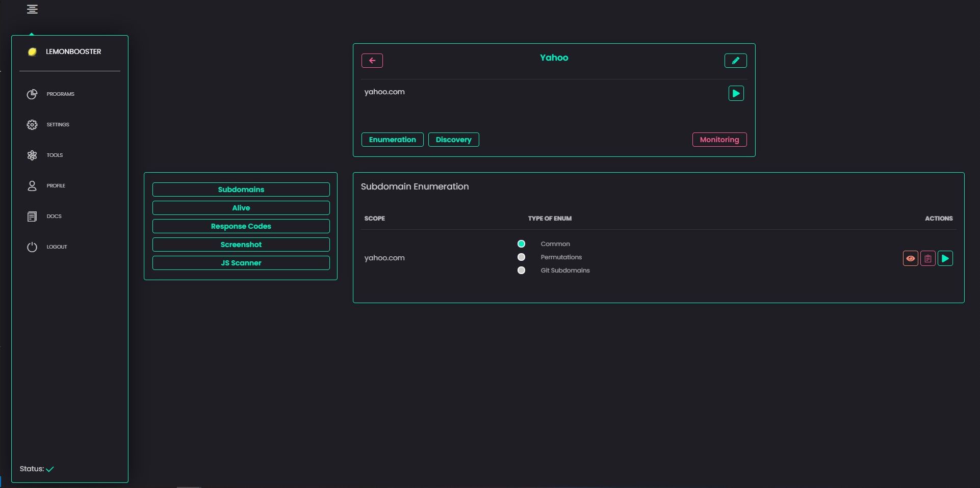The width and height of the screenshot is (980, 488).
Task: Select the Permutations radio button
Action: (521, 257)
